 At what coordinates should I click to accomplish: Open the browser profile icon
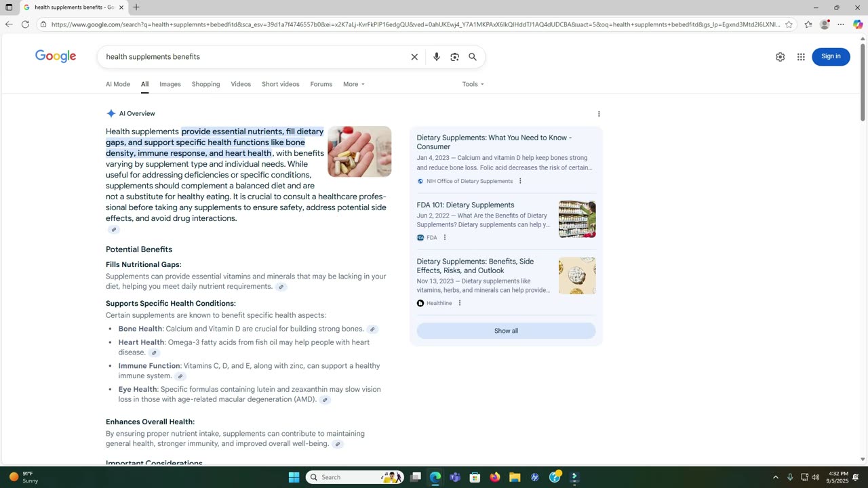tap(825, 24)
